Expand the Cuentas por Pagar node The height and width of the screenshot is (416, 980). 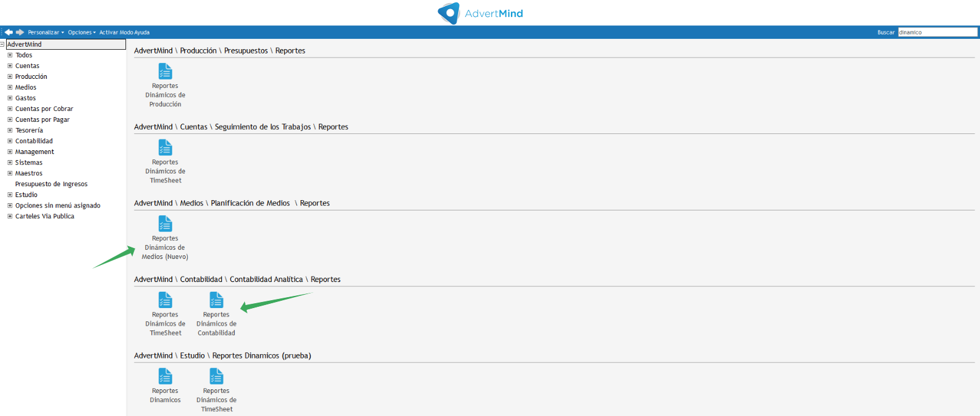pos(10,119)
